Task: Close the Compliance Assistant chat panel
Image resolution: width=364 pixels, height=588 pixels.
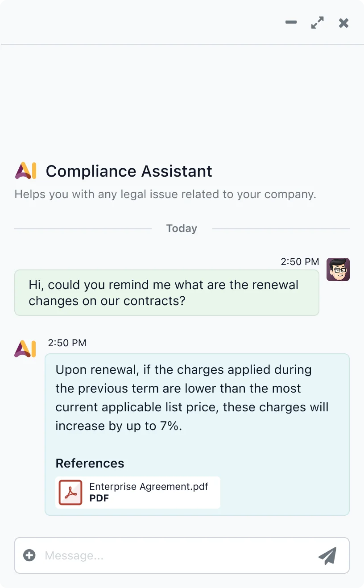Action: (x=343, y=23)
